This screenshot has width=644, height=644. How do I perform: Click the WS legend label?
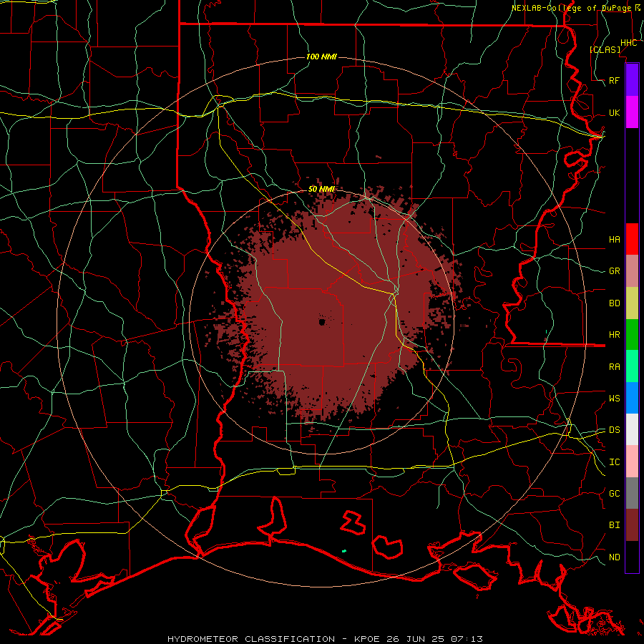click(x=614, y=399)
